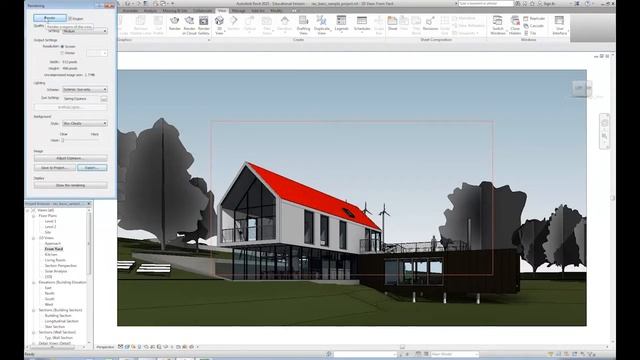Click the Project Browser vertical scrollbar
The width and height of the screenshot is (640, 360).
click(x=89, y=245)
